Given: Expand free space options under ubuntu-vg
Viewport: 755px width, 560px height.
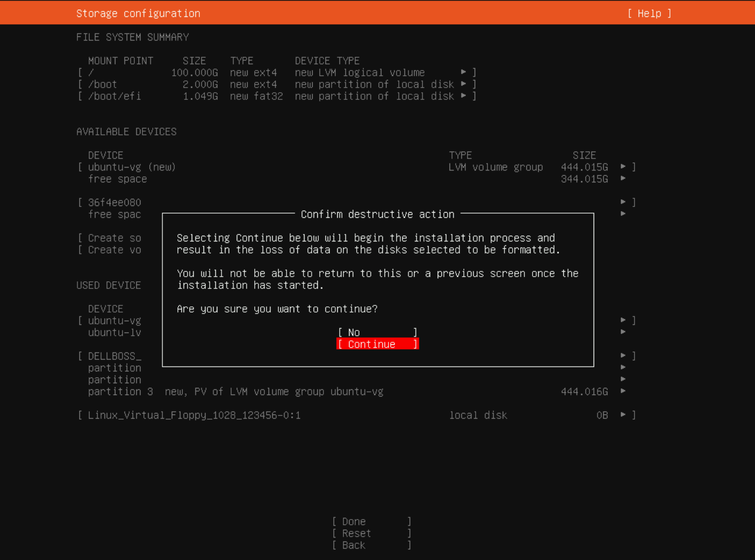Looking at the screenshot, I should click(x=623, y=179).
